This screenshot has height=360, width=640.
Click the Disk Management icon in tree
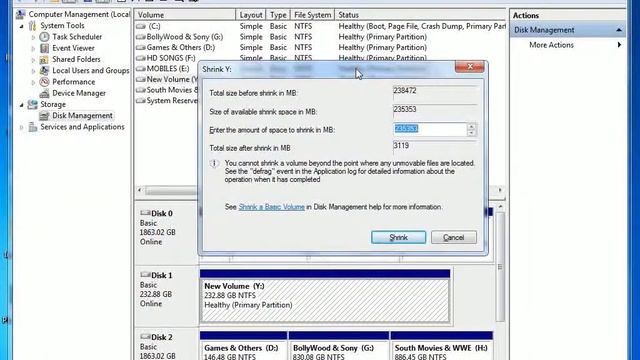point(44,116)
